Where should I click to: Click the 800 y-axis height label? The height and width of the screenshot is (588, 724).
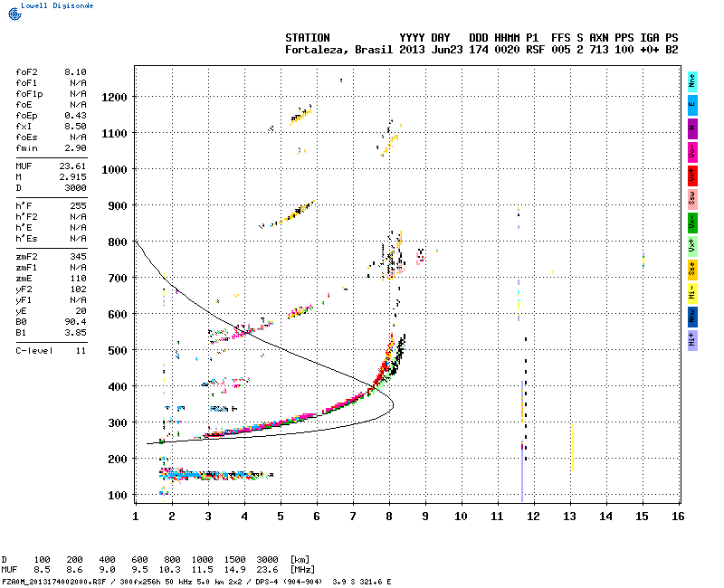coord(118,242)
